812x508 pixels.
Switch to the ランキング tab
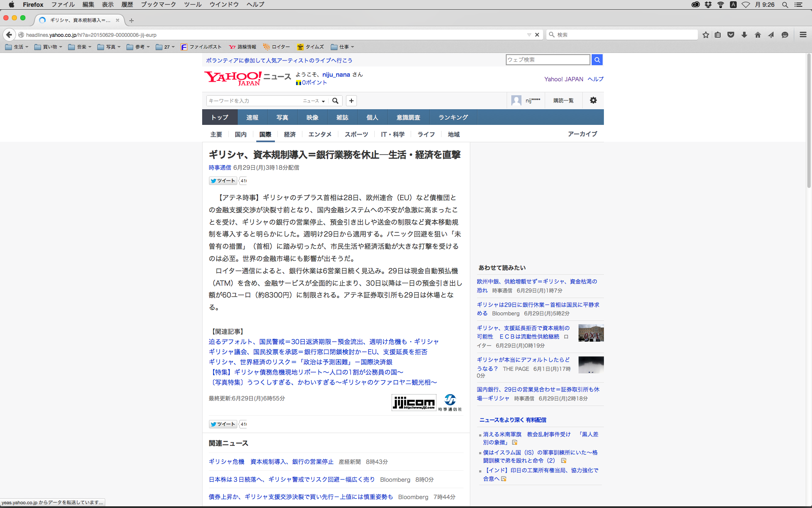[453, 117]
